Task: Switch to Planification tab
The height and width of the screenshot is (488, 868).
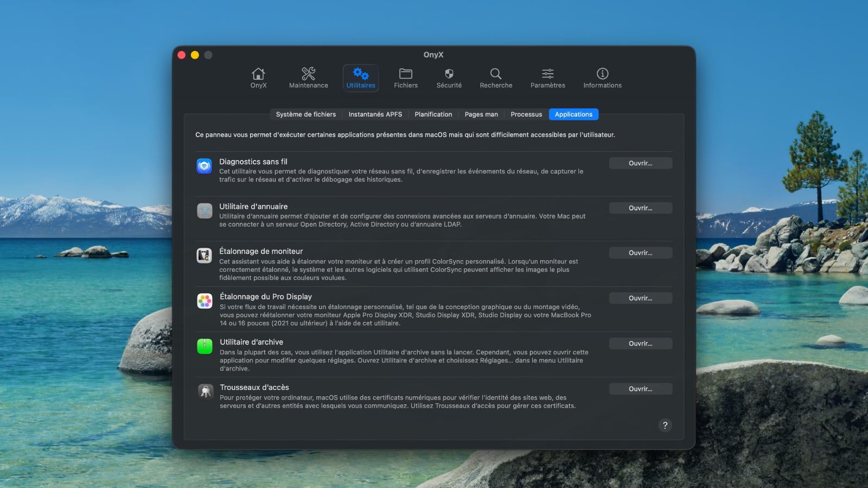Action: (x=433, y=114)
